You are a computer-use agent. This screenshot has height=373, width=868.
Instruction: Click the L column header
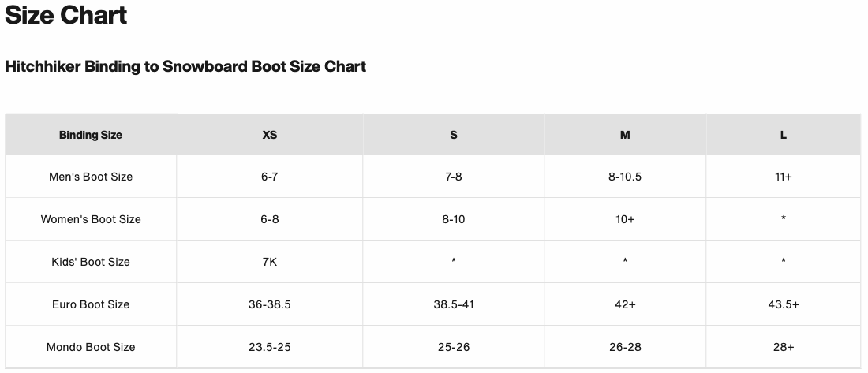click(784, 135)
